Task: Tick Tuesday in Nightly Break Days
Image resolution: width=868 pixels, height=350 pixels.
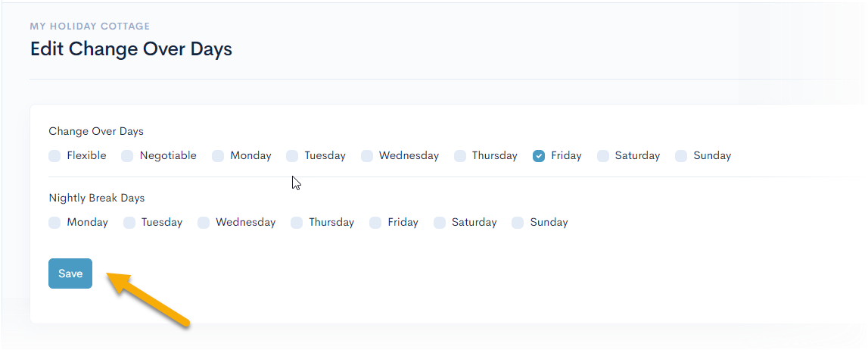Action: point(129,223)
